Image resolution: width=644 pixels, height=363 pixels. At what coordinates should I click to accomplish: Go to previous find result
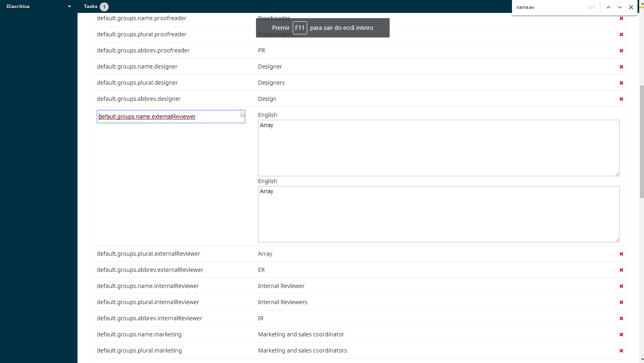[608, 7]
